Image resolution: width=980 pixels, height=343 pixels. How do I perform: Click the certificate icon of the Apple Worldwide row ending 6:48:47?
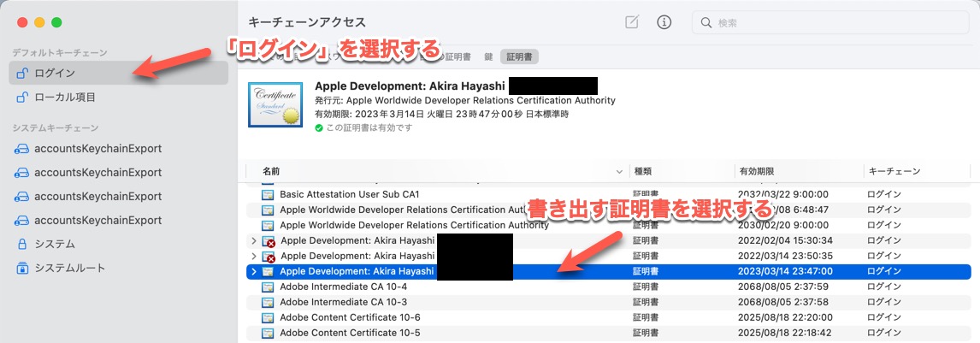coord(269,210)
